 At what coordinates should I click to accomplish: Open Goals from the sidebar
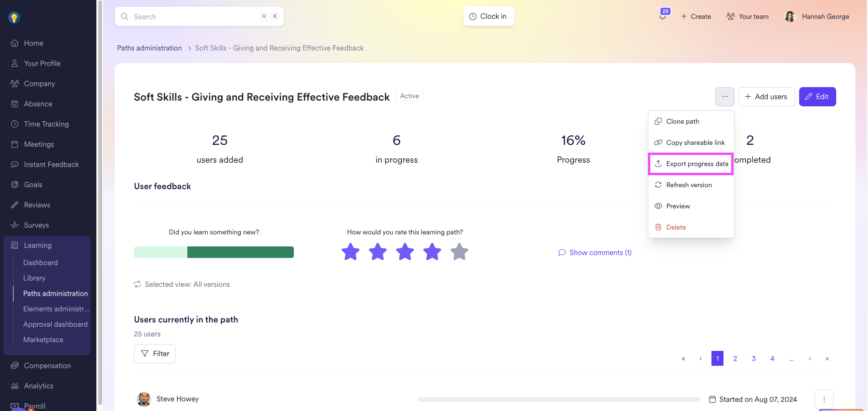click(33, 185)
